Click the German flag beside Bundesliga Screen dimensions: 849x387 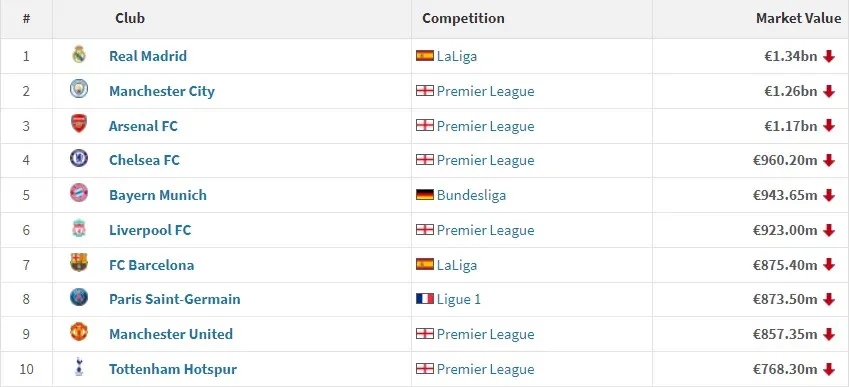[x=425, y=195]
